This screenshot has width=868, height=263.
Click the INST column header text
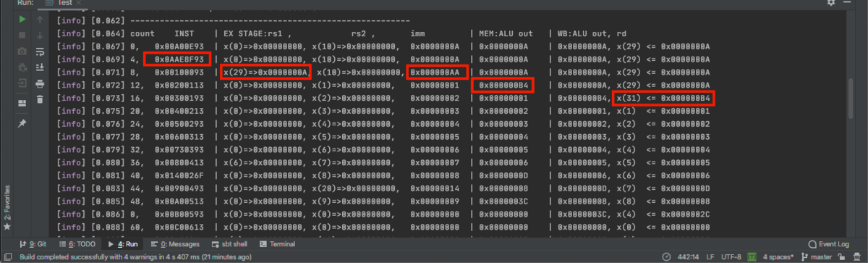[185, 33]
